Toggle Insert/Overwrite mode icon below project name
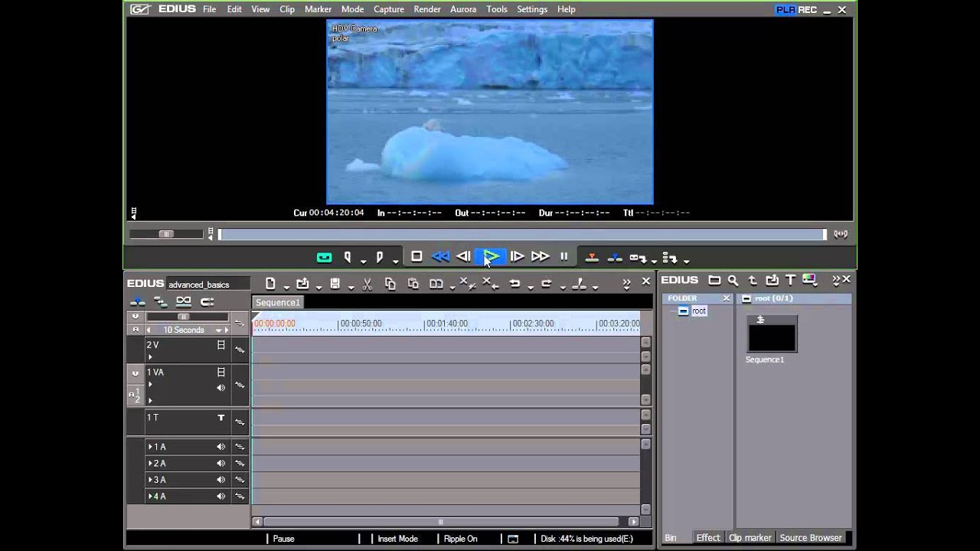This screenshot has height=551, width=980. pyautogui.click(x=137, y=302)
